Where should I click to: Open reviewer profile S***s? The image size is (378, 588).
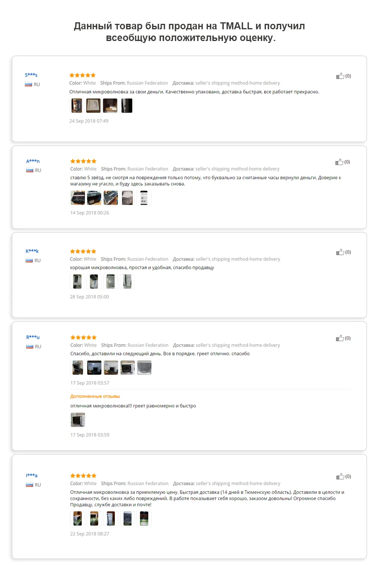31,75
